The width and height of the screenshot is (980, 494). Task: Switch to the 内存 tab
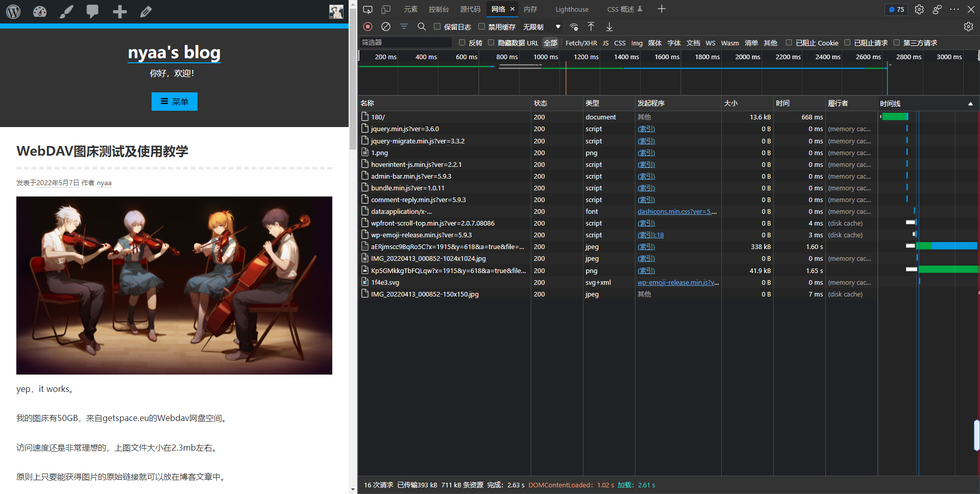(530, 9)
